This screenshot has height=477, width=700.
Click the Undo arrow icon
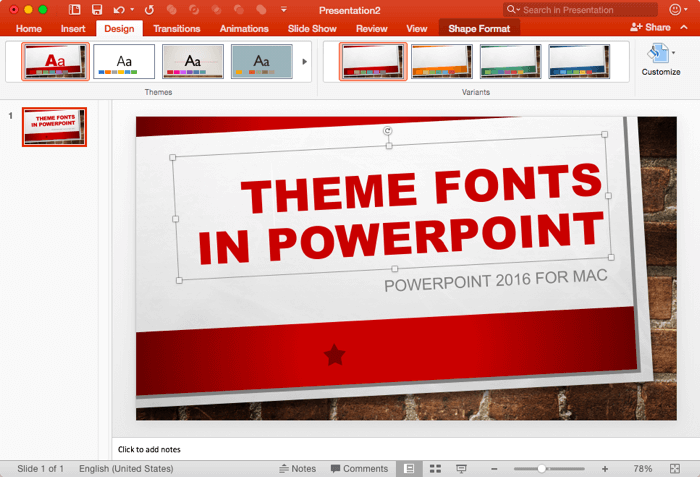tap(119, 9)
